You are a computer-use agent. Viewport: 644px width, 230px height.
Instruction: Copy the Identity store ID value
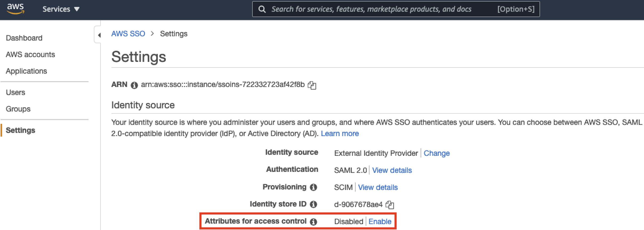pyautogui.click(x=390, y=205)
